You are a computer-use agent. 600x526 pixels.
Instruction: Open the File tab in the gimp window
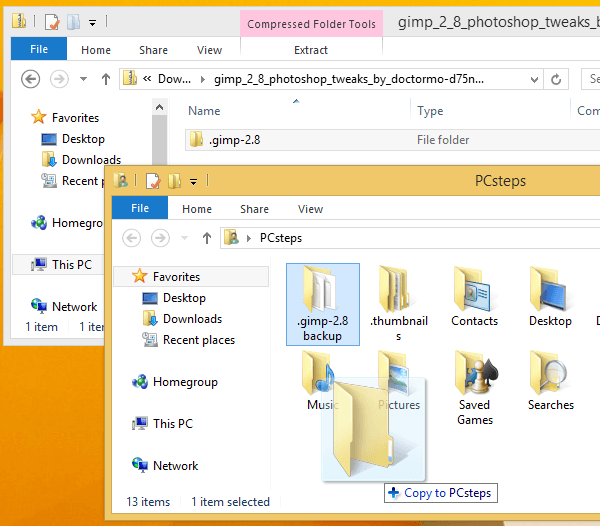[x=39, y=49]
